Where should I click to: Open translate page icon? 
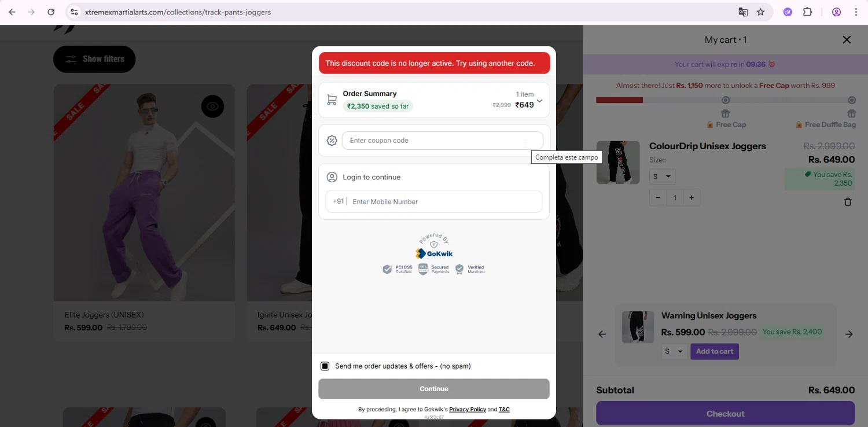coord(743,12)
